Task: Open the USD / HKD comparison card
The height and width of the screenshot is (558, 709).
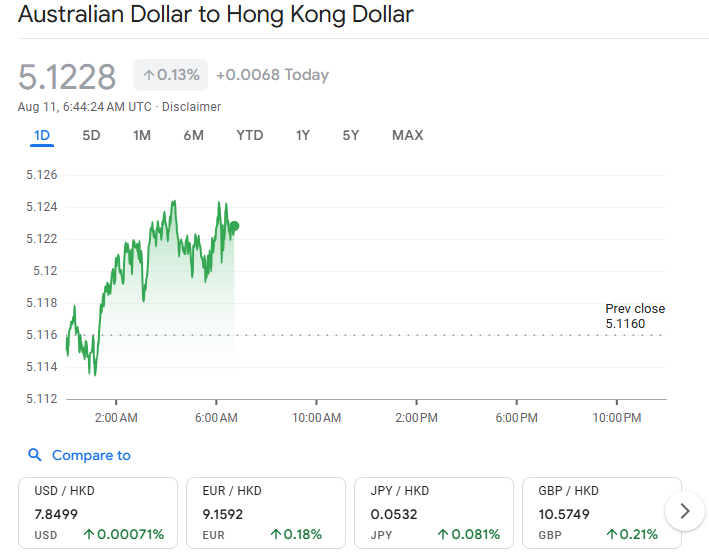Action: [98, 512]
